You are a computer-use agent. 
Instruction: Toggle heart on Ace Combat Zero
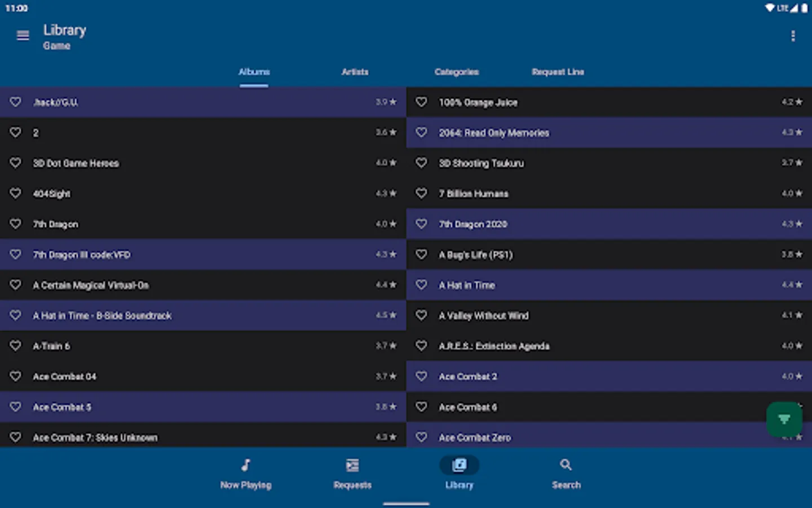click(x=421, y=437)
